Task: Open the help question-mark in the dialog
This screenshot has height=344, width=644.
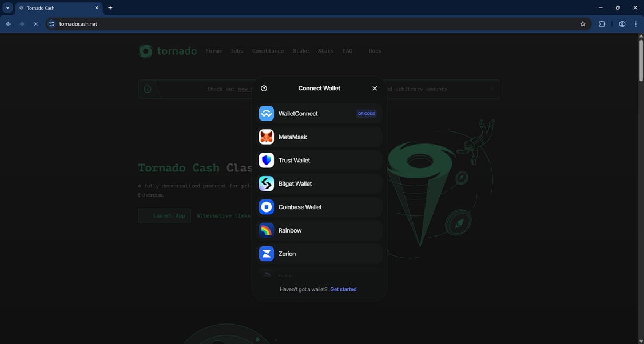Action: [x=264, y=88]
